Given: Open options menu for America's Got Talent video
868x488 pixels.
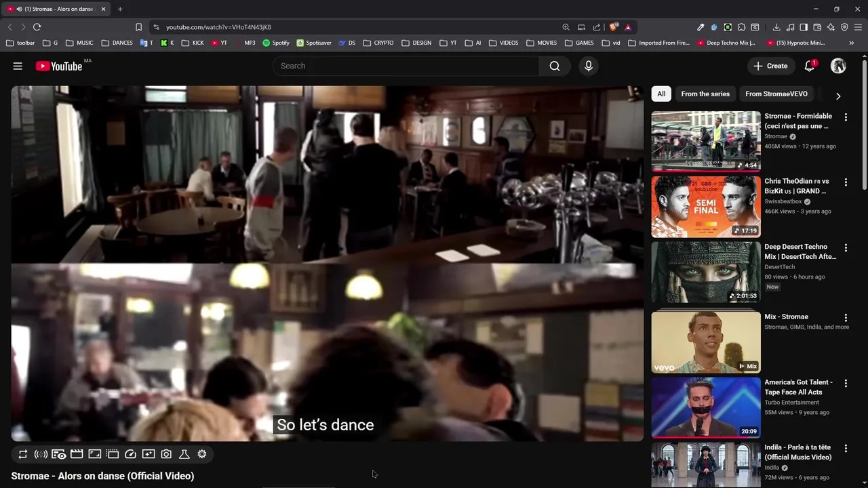Looking at the screenshot, I should coord(846,384).
